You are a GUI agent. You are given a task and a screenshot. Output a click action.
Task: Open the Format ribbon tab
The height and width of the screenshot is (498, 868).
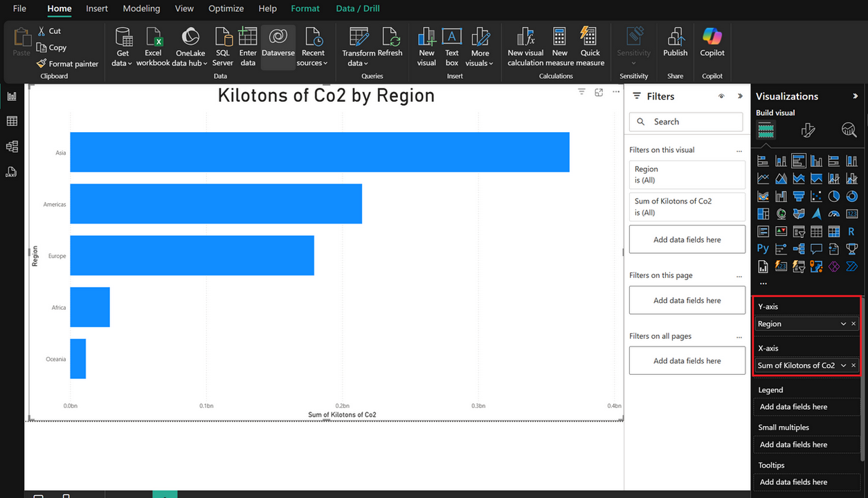pos(305,8)
